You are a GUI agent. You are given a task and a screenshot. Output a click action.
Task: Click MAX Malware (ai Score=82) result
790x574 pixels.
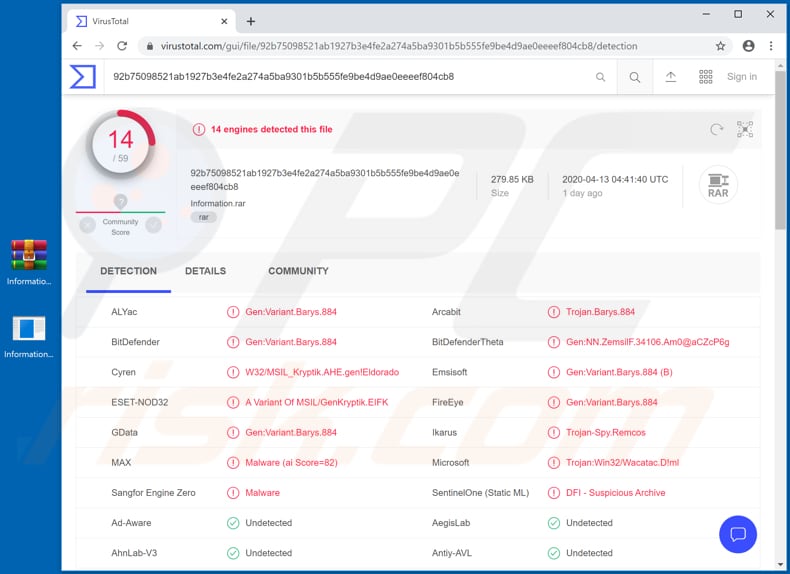[291, 463]
